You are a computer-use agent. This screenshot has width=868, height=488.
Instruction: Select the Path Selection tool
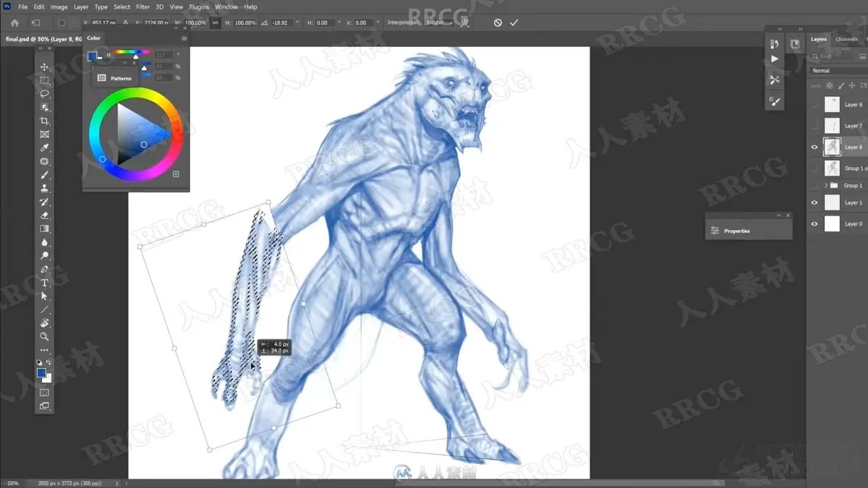pos(44,296)
